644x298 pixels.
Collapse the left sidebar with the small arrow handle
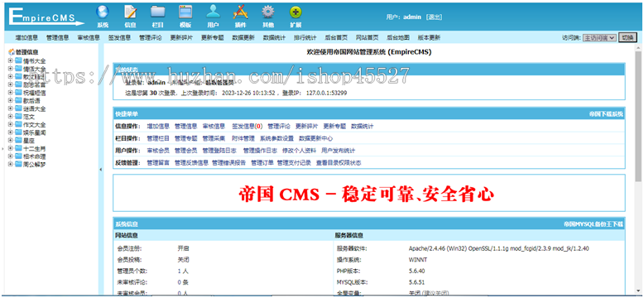101,170
